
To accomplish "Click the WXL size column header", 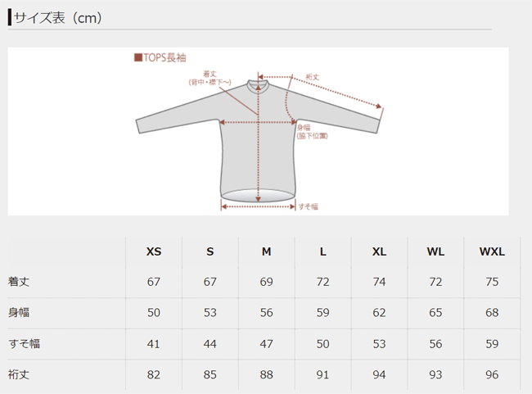I will (x=492, y=251).
